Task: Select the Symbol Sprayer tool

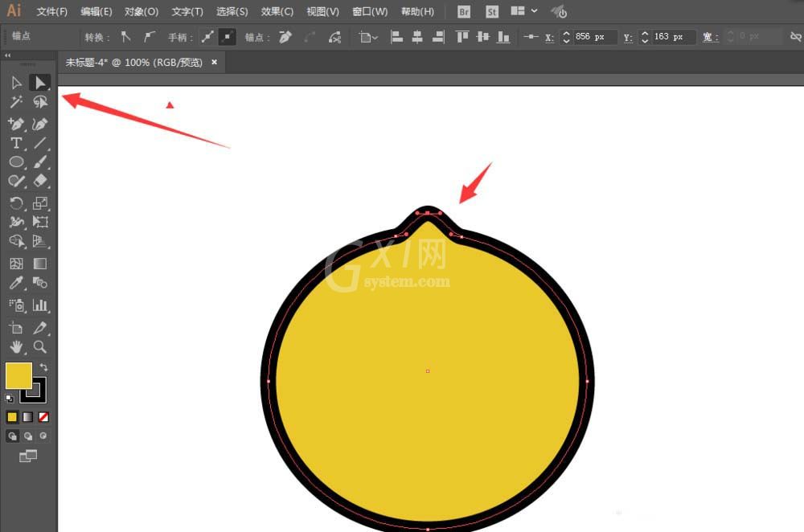Action: coord(16,305)
